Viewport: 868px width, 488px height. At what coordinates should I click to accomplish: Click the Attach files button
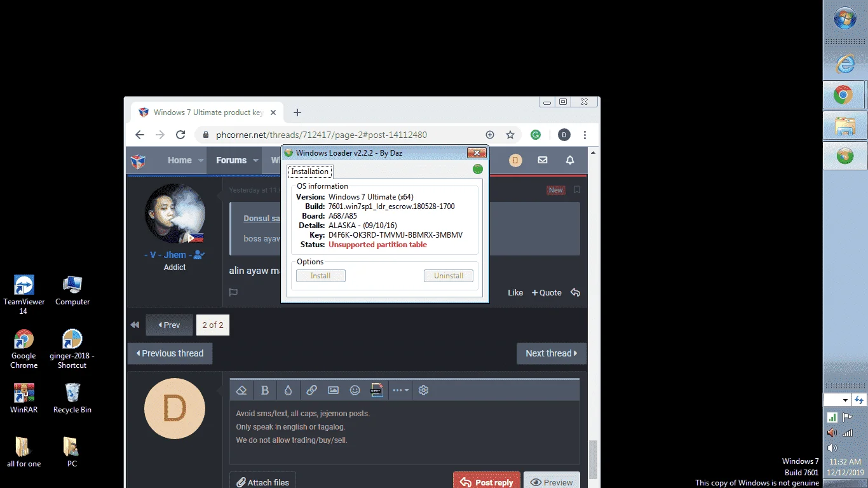262,482
